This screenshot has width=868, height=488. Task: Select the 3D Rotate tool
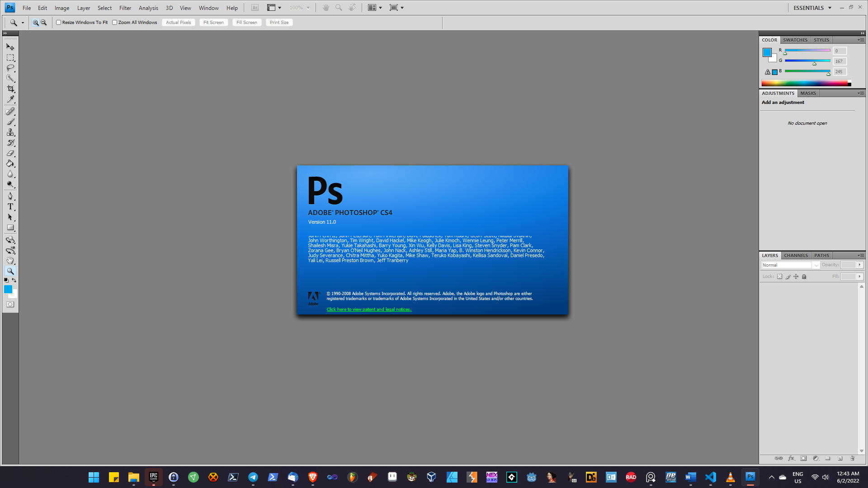coord(10,239)
